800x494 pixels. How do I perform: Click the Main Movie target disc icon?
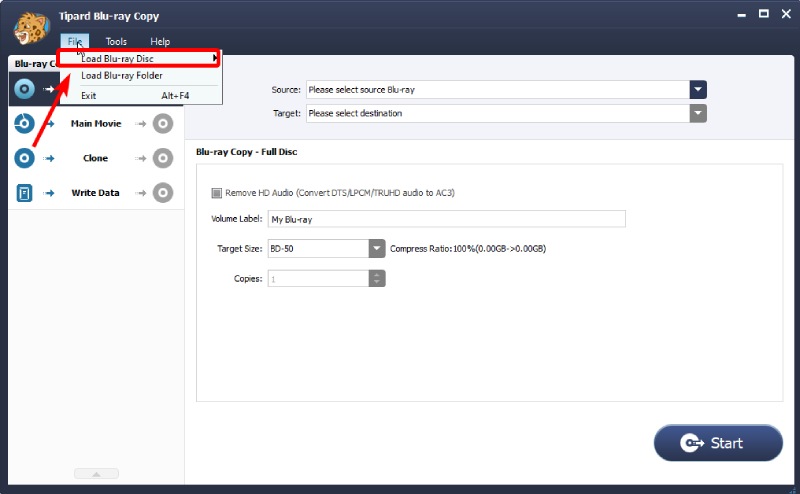[163, 124]
